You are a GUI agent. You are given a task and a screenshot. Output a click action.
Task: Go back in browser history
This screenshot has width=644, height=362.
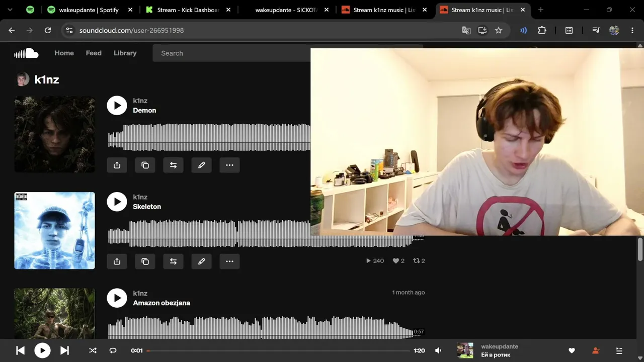pos(12,30)
